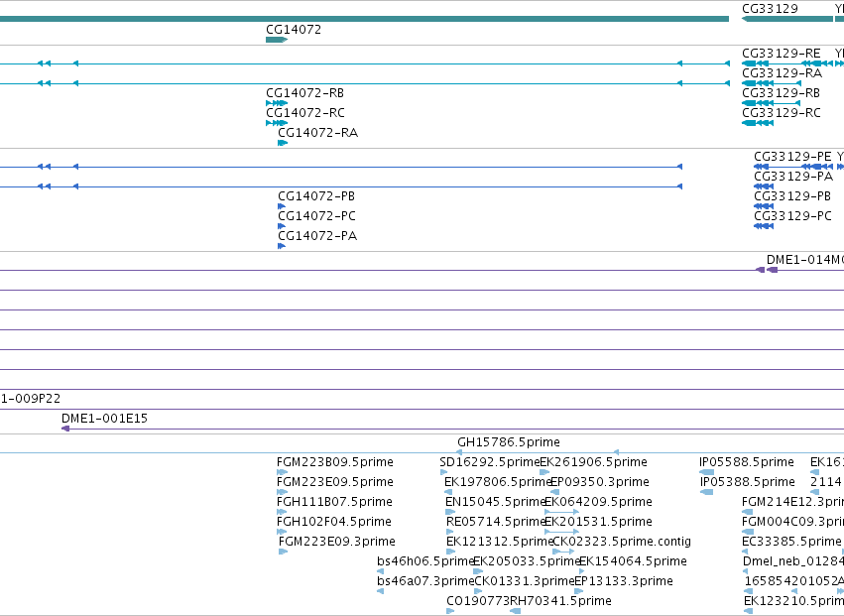Select EST CK02323.5prime.contig

tap(622, 542)
